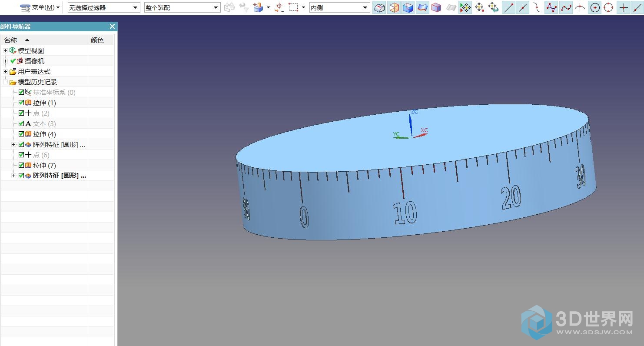
Task: Select 拉伸 (7) in model history
Action: pos(44,165)
